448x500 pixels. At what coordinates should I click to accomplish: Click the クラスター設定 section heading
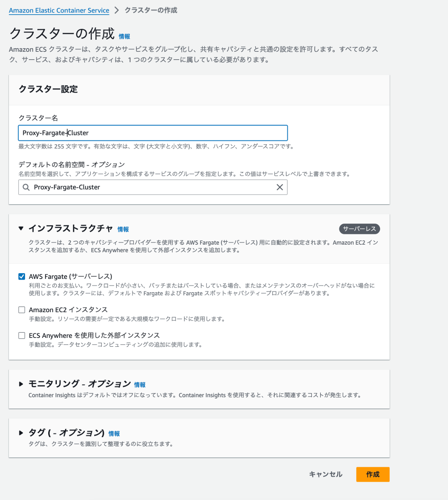coord(48,89)
